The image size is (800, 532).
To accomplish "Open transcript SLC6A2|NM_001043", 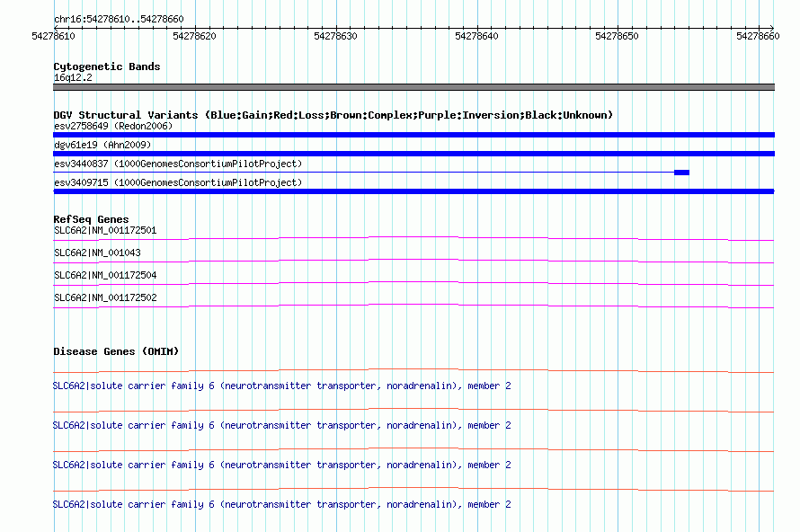I will (97, 253).
